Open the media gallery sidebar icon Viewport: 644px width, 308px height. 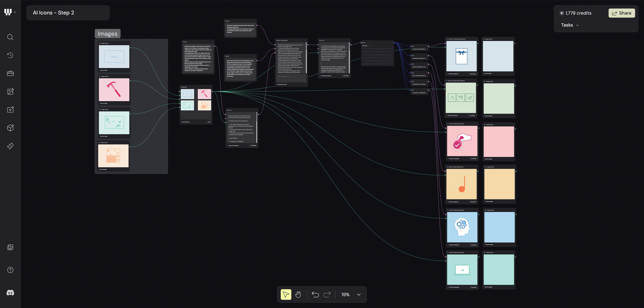[10, 247]
